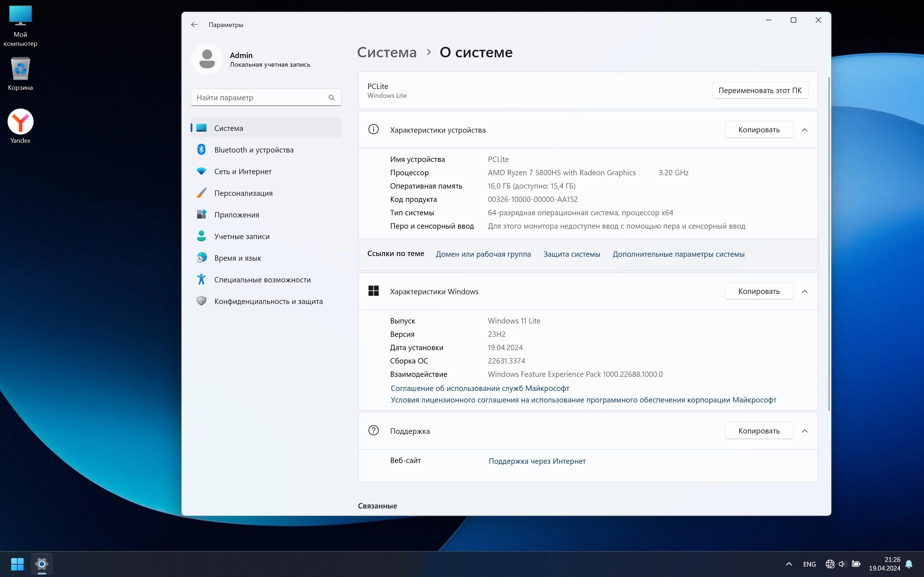Click Переименовать этот ПК button
This screenshot has height=577, width=924.
click(760, 91)
